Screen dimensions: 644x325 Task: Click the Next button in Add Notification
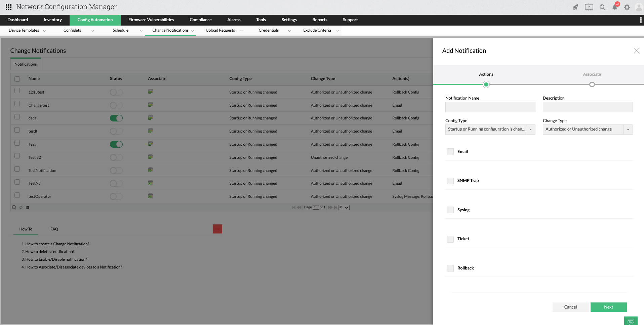[608, 307]
